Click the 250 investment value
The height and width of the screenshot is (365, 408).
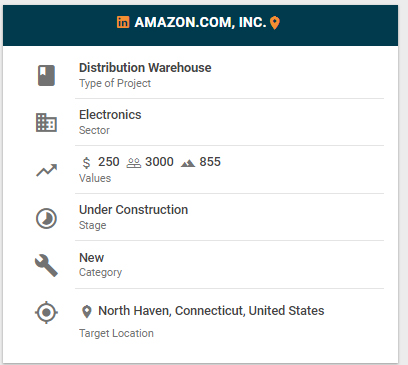pos(109,162)
